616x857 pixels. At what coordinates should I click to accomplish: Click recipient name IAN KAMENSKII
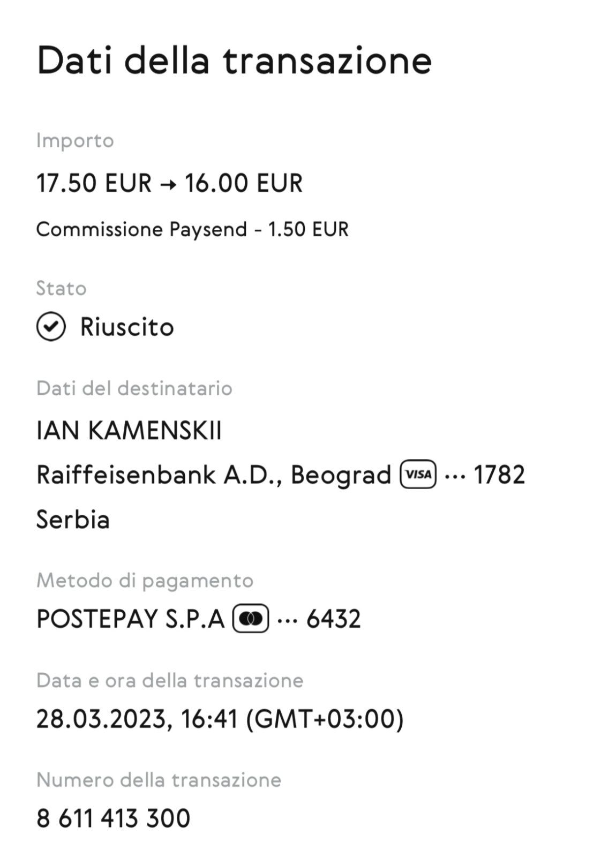tap(129, 431)
